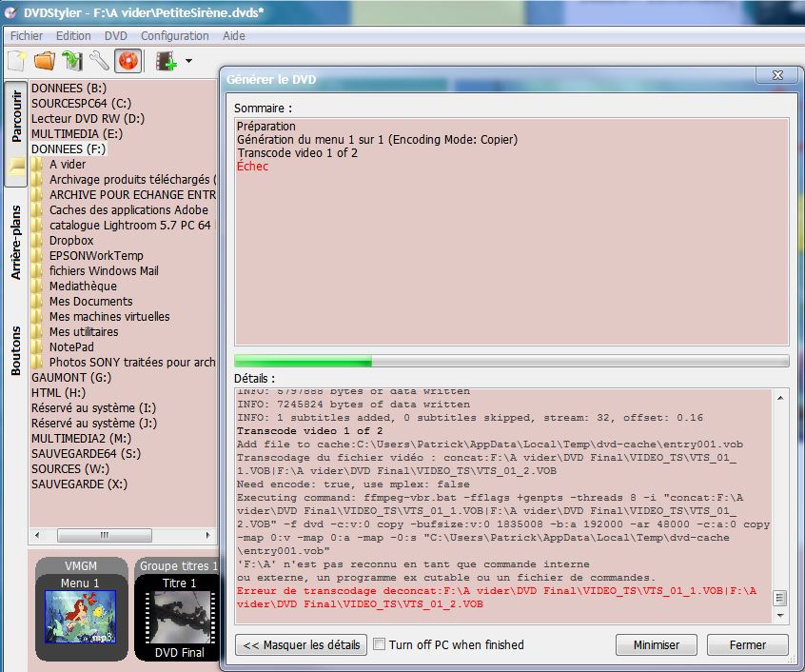Select Réservé au système (I:)

(93, 408)
